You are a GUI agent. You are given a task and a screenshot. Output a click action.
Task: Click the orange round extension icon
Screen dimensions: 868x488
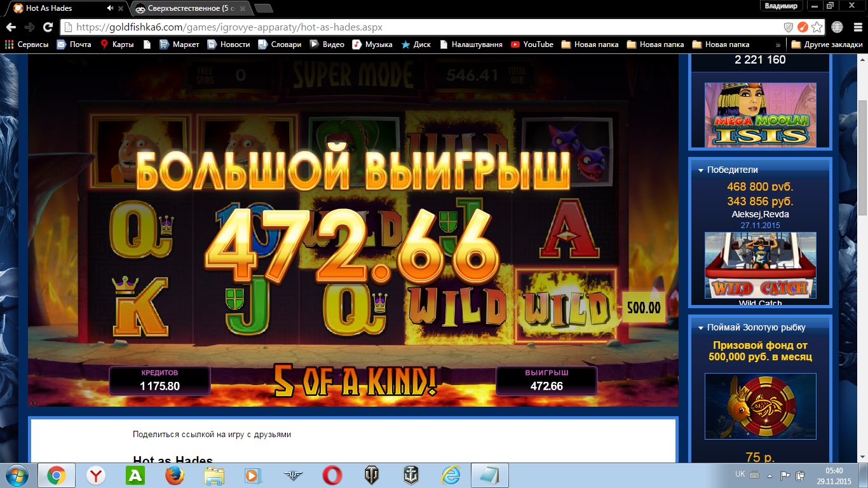point(803,27)
